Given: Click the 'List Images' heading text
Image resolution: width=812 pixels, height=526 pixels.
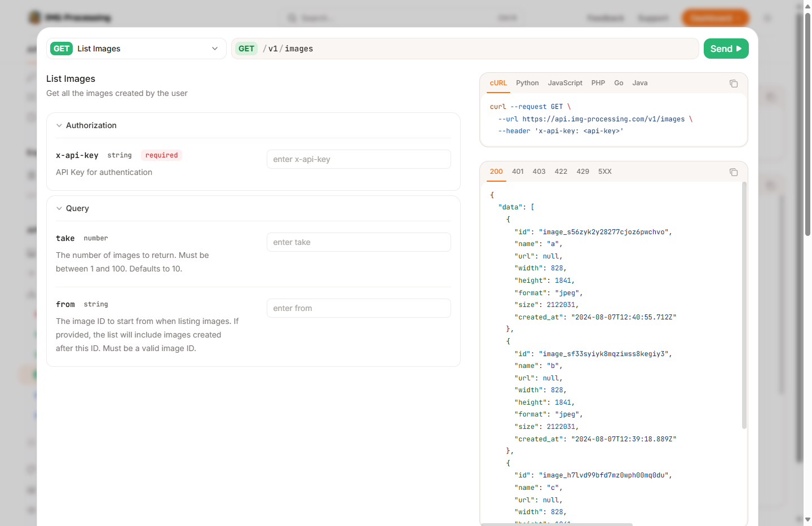Looking at the screenshot, I should point(70,78).
